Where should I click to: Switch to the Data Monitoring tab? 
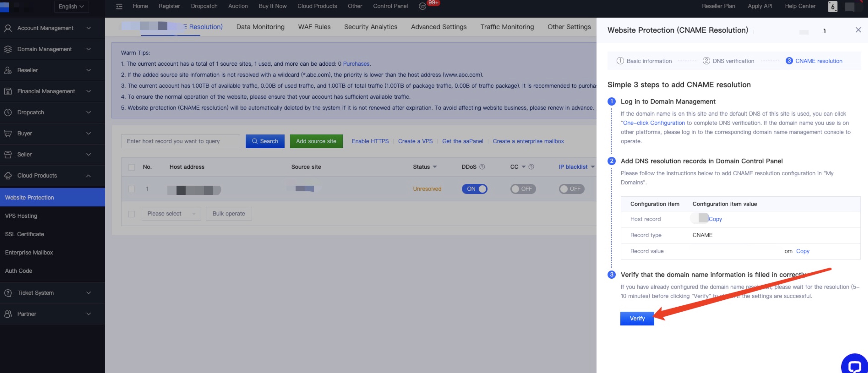click(x=260, y=27)
